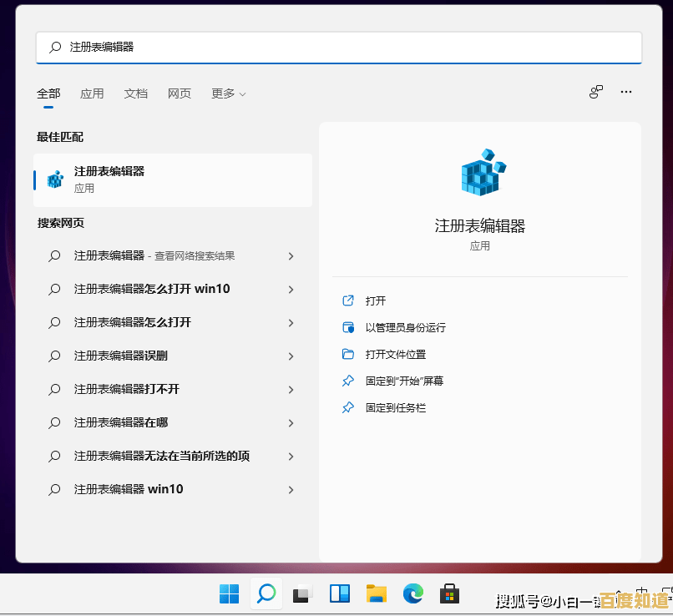
Task: Expand the 注册表编辑器误删 suggestion chevron
Action: [x=291, y=356]
